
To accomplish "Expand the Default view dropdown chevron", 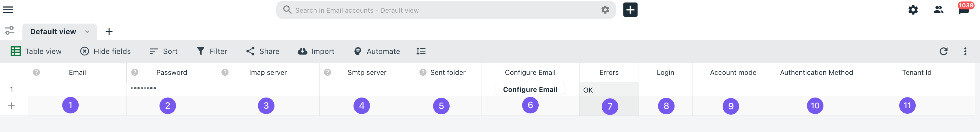I will (87, 32).
